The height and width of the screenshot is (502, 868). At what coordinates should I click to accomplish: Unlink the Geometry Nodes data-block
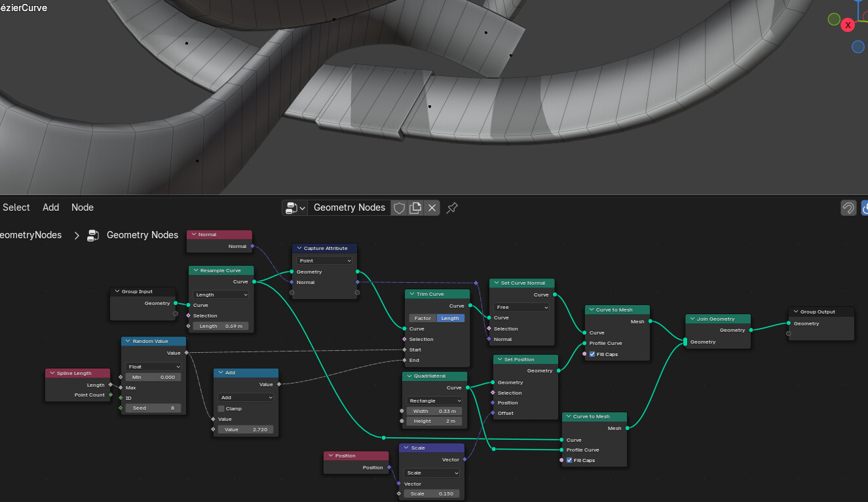click(432, 207)
